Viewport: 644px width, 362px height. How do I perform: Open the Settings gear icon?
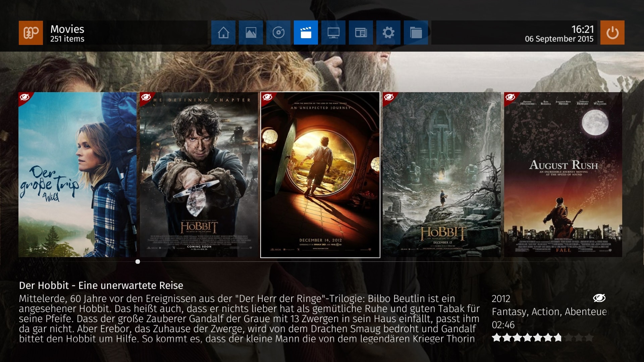[x=388, y=33]
